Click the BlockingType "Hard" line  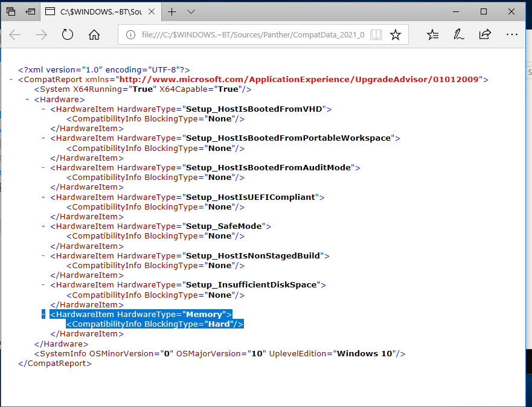(155, 324)
